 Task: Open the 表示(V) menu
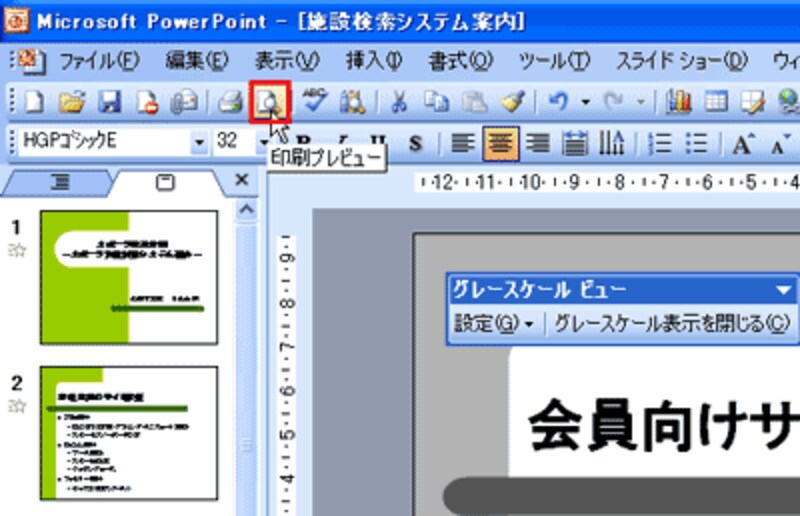287,61
